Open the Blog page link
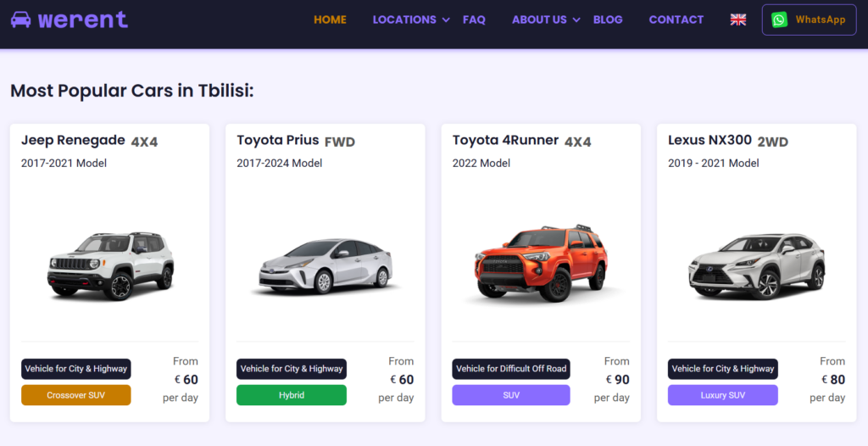The height and width of the screenshot is (446, 868). [608, 20]
